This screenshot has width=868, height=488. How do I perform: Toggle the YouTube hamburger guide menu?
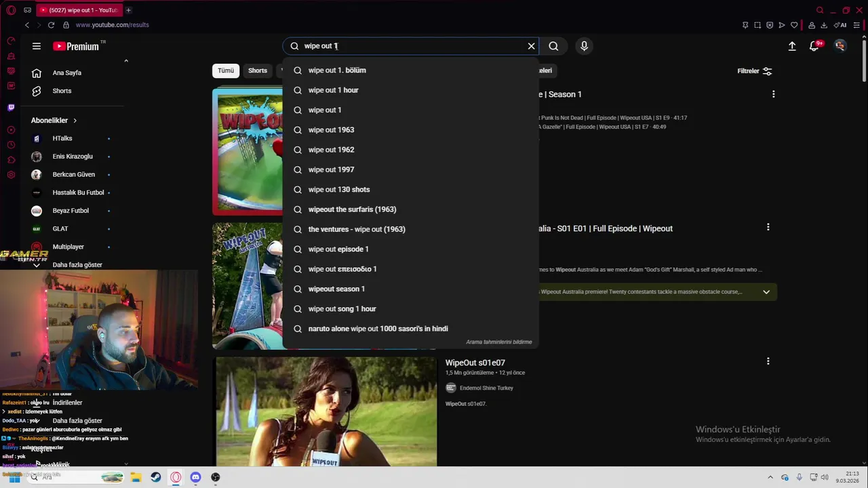click(37, 46)
